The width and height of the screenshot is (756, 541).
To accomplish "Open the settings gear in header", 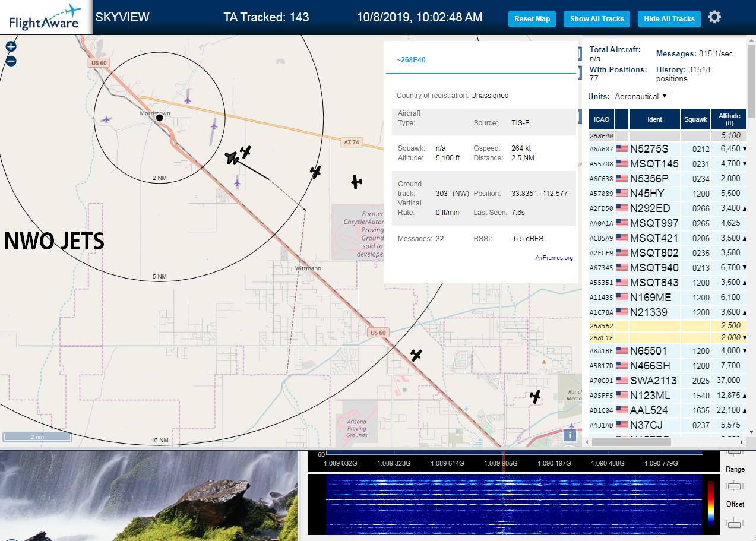I will pos(714,17).
